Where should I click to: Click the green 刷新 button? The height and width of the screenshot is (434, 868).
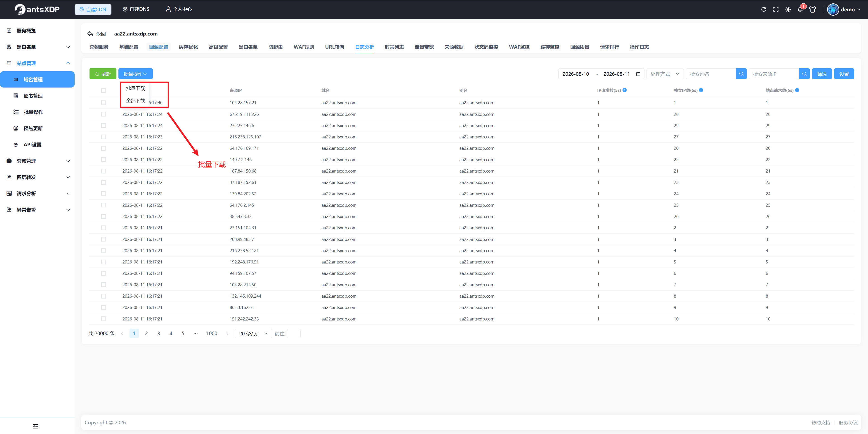point(103,74)
